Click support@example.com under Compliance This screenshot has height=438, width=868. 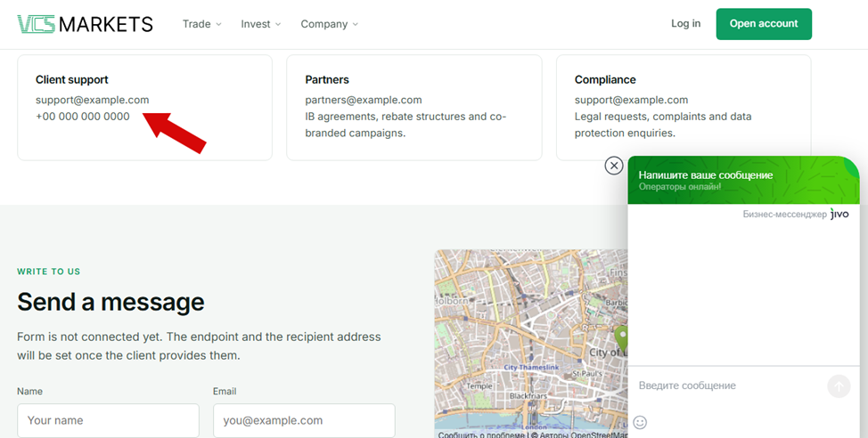pos(631,100)
